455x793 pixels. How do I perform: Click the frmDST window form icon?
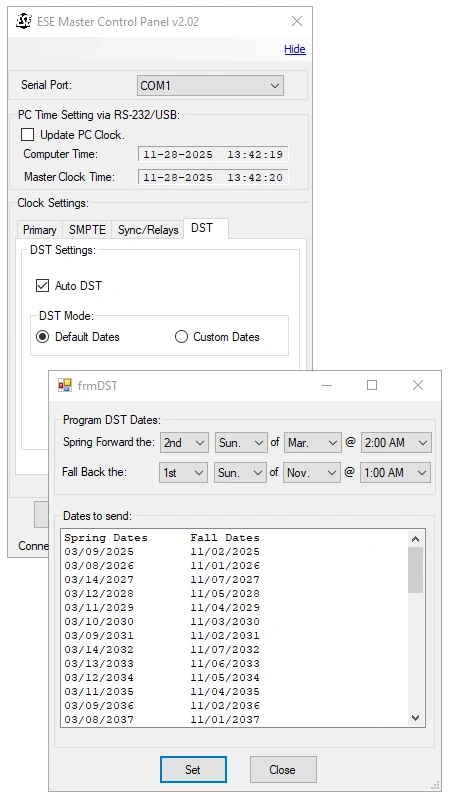[65, 385]
